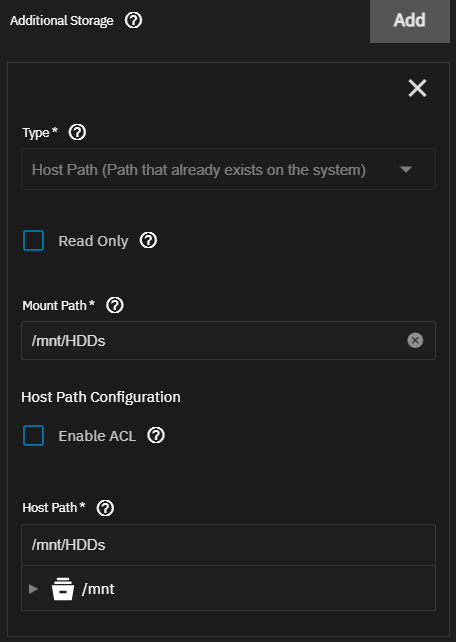Click the Read Only label text

coord(93,241)
